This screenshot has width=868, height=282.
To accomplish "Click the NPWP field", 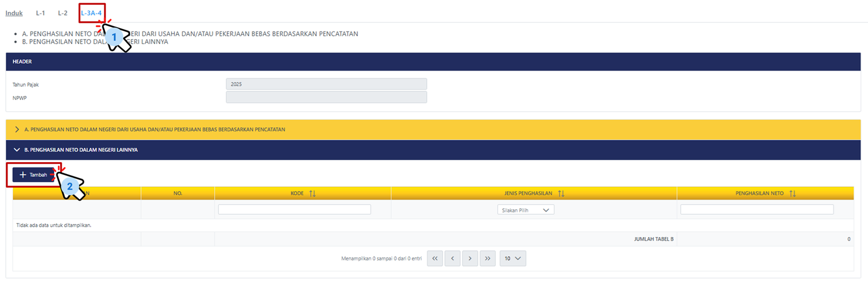I will click(x=326, y=98).
